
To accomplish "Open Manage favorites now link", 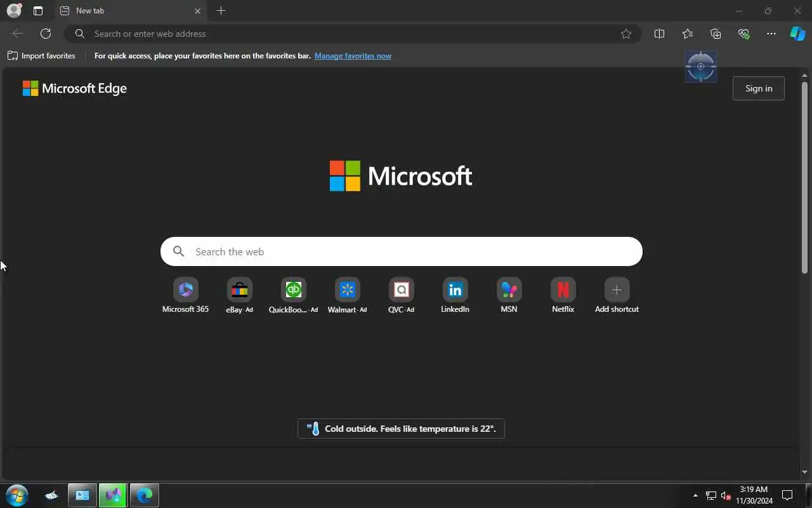I will (x=353, y=56).
